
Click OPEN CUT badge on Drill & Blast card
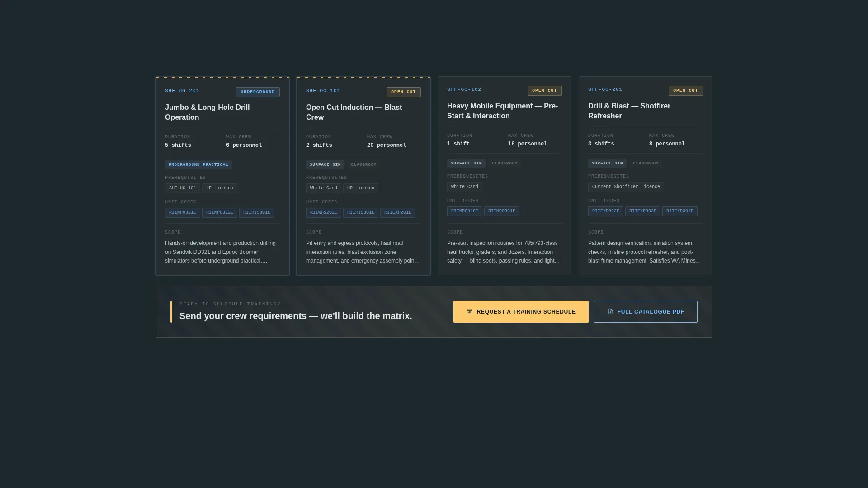pyautogui.click(x=686, y=91)
